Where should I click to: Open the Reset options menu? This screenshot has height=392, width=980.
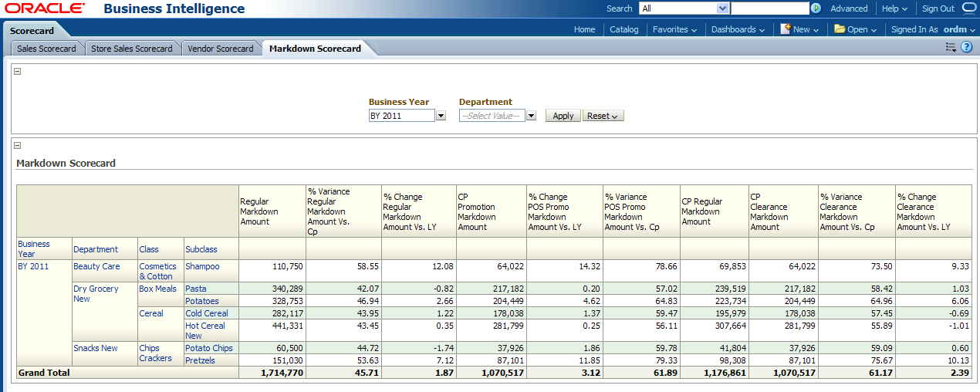pyautogui.click(x=603, y=116)
